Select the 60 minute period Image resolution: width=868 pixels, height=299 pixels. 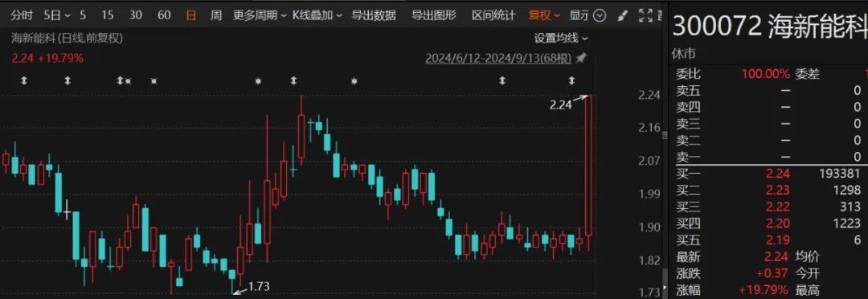[165, 15]
